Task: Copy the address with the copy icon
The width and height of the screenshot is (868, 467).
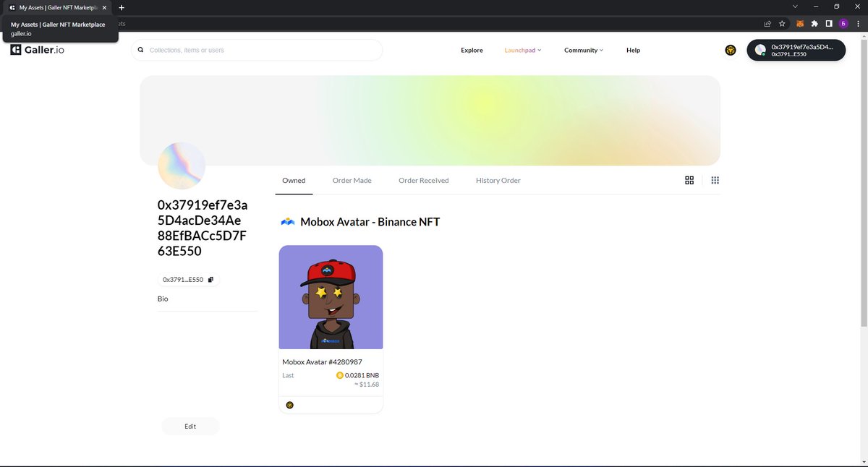Action: 210,279
